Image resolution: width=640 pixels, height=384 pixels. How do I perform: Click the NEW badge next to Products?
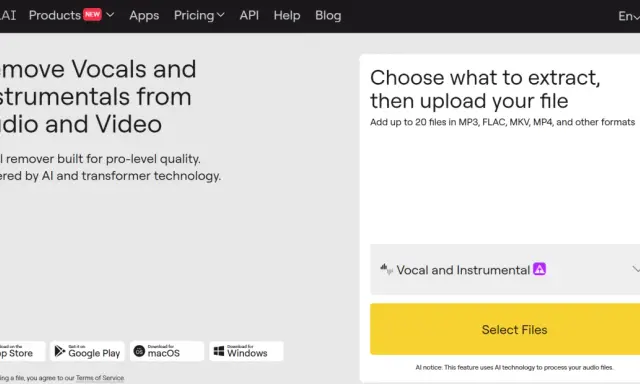93,14
